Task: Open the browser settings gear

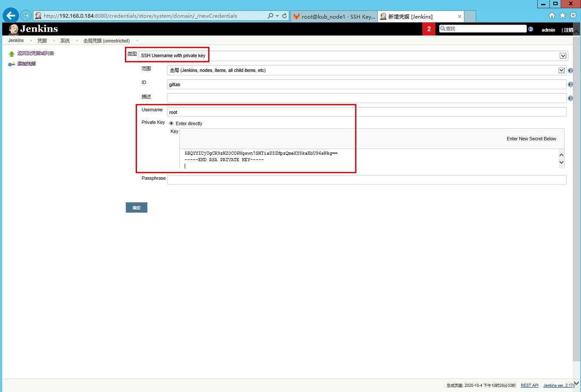Action: (573, 16)
